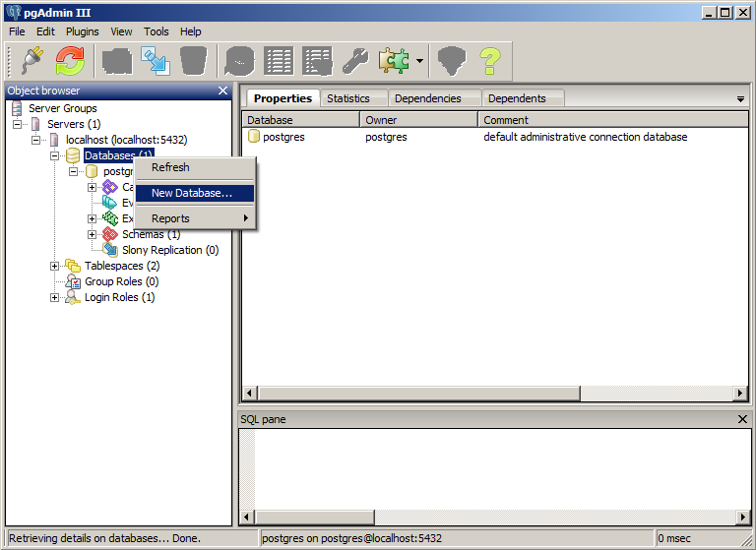Click Properties pane scroll right arrow
Image resolution: width=756 pixels, height=550 pixels.
[x=740, y=394]
